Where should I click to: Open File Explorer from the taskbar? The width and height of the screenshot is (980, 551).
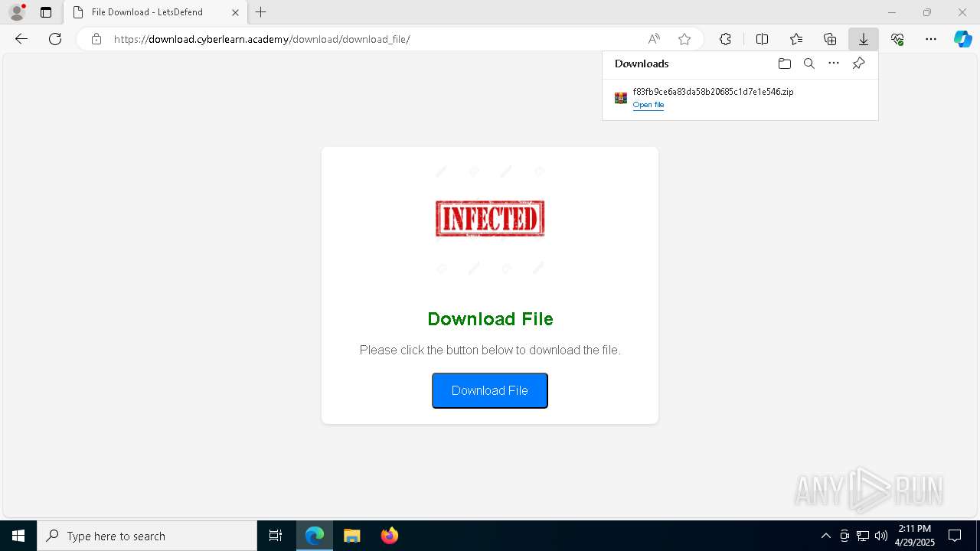click(351, 536)
